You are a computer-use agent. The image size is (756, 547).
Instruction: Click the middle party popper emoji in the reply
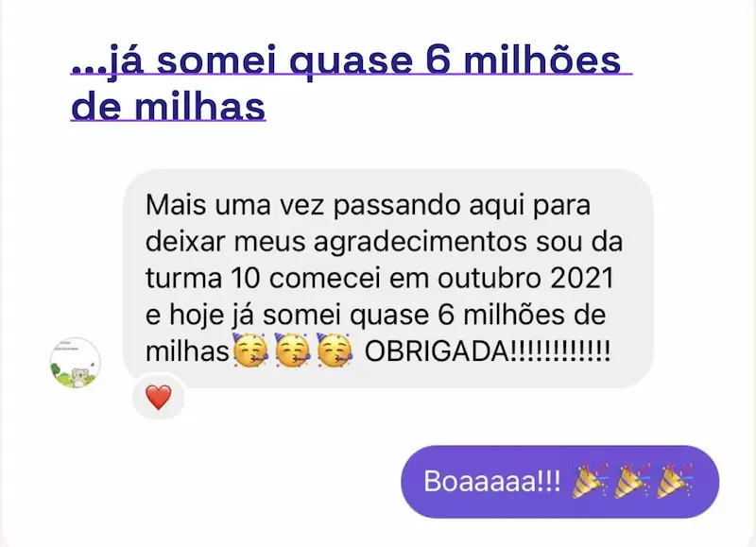(631, 481)
